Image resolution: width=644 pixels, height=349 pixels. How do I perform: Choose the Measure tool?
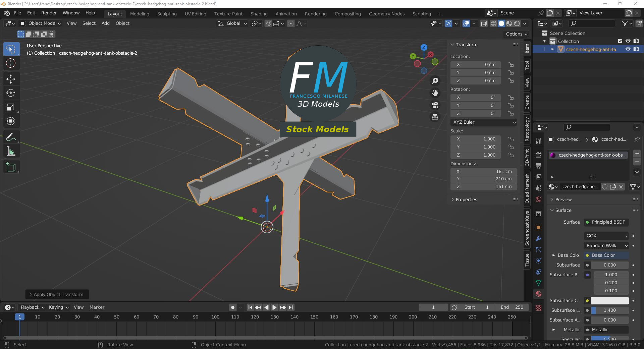11,152
